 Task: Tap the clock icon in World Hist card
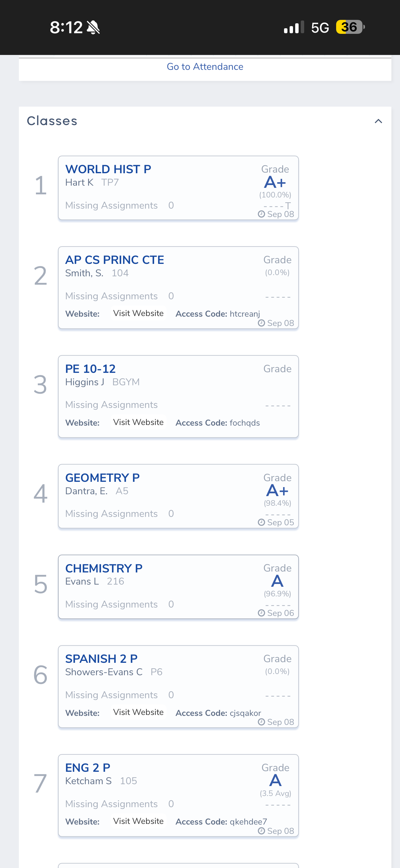click(261, 214)
